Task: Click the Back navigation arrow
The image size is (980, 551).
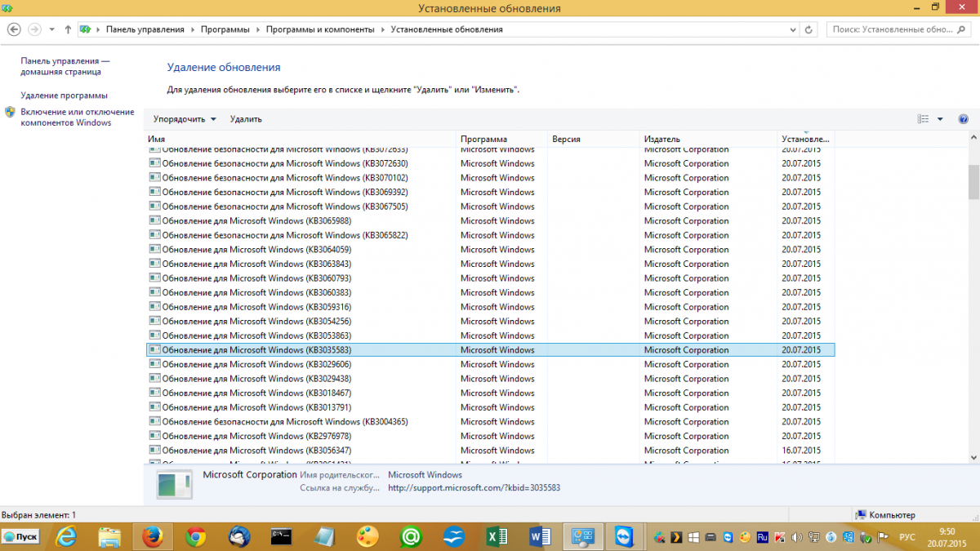Action: pos(14,29)
